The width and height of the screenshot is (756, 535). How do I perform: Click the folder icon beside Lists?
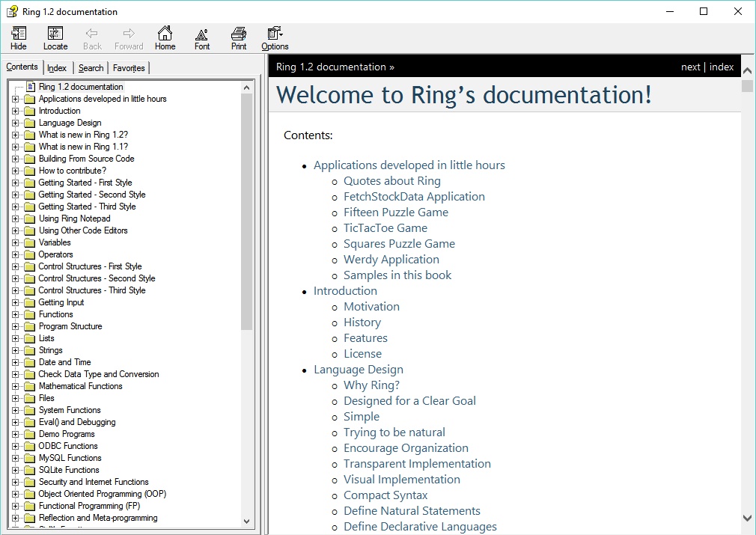pos(30,338)
